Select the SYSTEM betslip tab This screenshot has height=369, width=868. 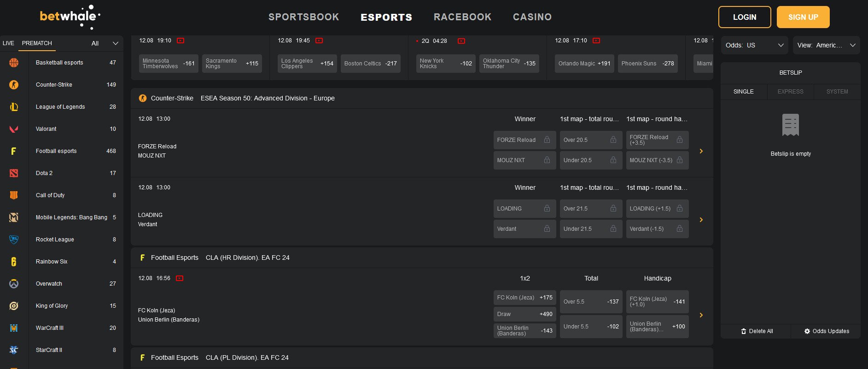coord(837,92)
